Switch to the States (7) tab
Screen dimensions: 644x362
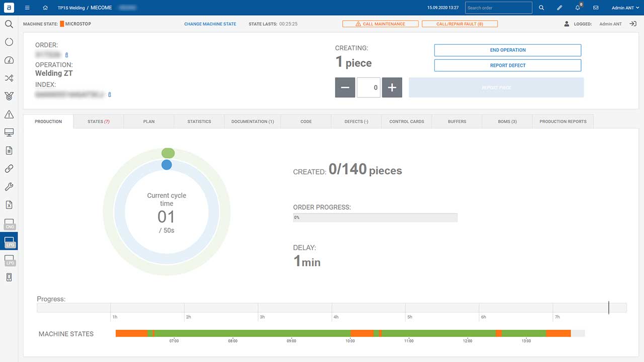point(98,121)
